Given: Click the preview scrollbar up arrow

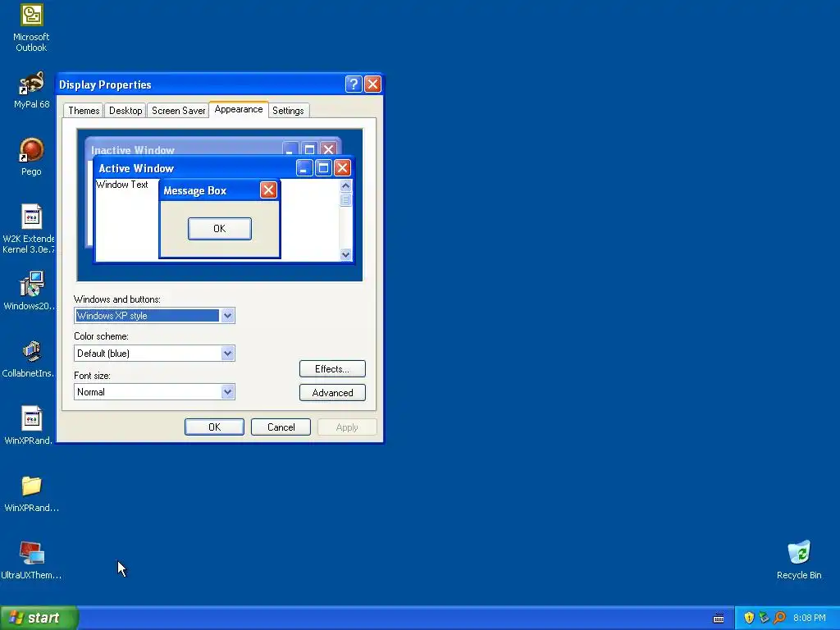Looking at the screenshot, I should tap(345, 186).
